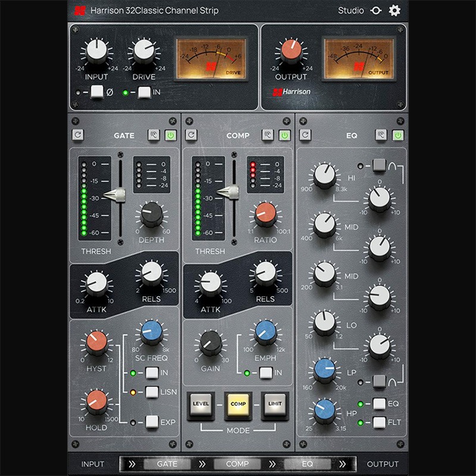
Task: Click the gate THRESH slider handle
Action: click(115, 195)
